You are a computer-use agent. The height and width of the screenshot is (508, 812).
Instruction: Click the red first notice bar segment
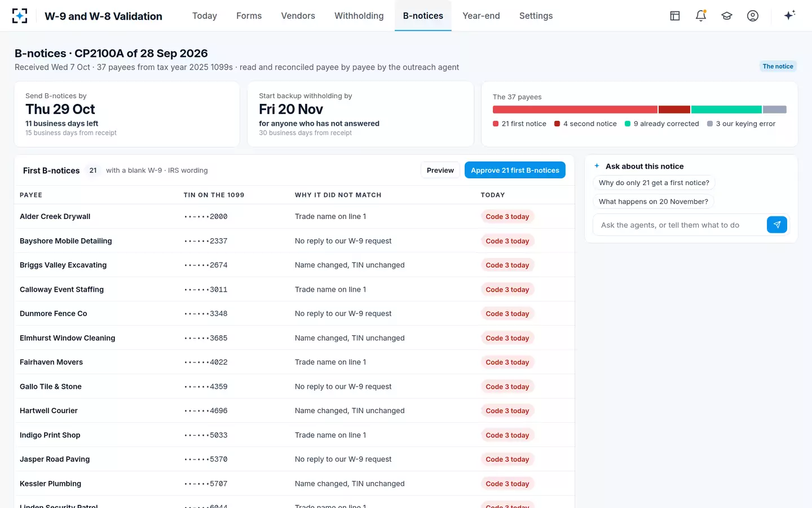[575, 110]
